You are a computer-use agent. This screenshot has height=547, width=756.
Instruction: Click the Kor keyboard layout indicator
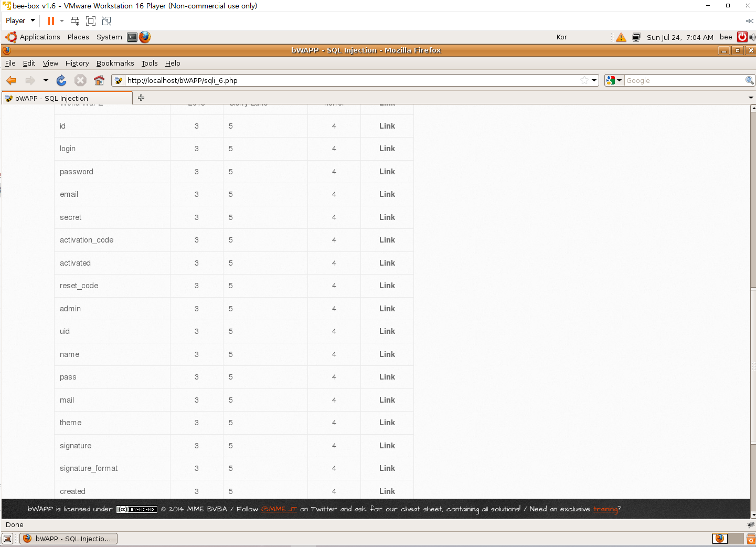pos(562,37)
